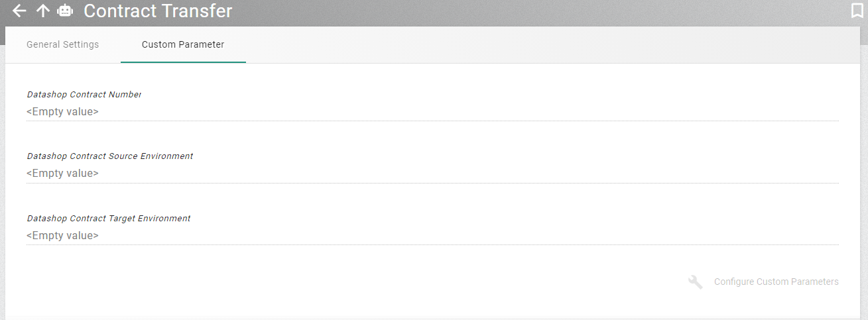
Task: Click empty tab strip area right of Custom Parameter
Action: (530, 45)
